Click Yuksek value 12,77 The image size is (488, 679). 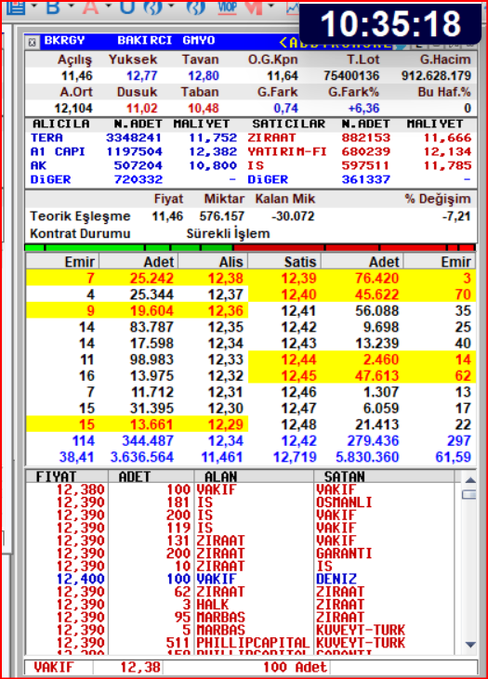[142, 76]
